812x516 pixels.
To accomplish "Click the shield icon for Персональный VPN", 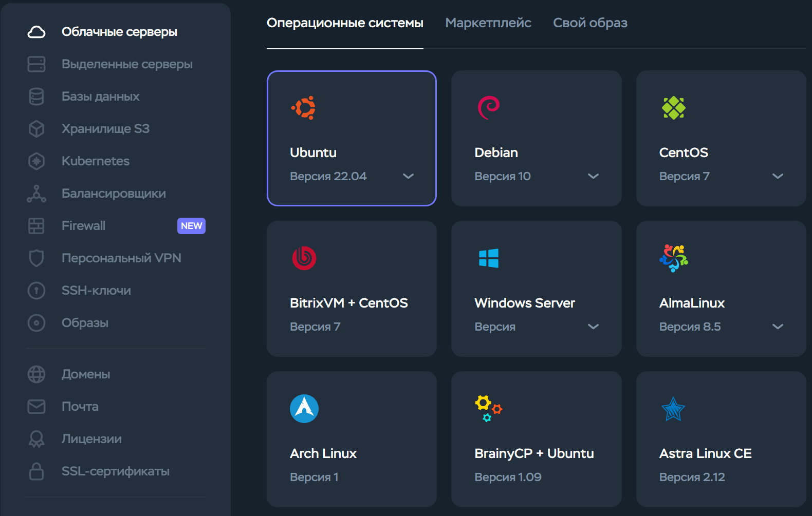I will (x=36, y=258).
